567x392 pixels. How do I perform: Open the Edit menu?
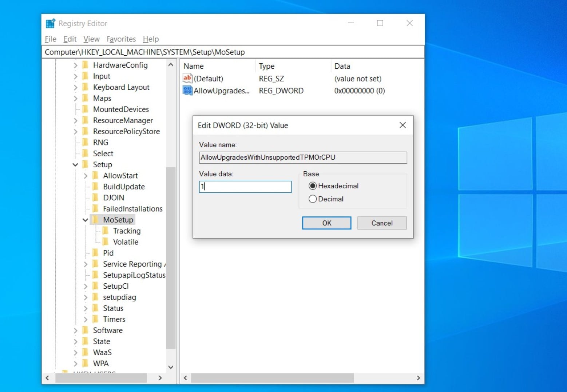click(70, 39)
